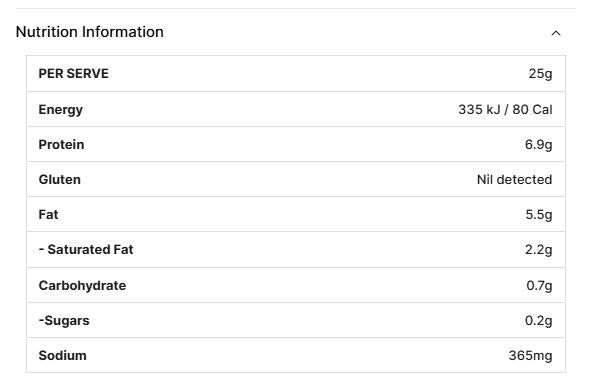Select the Protein row label
Screen dimensions: 606x382
tap(61, 144)
